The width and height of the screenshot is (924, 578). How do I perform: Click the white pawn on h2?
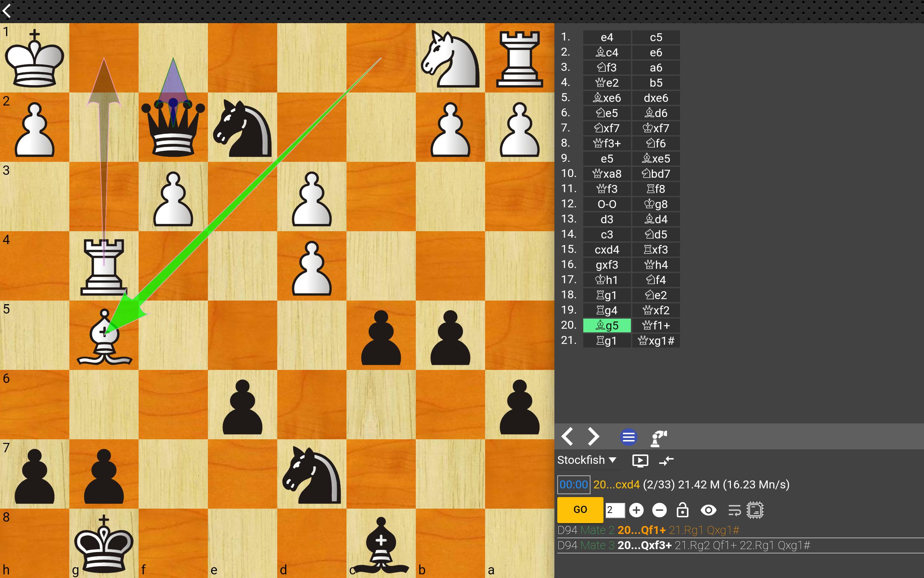(34, 129)
